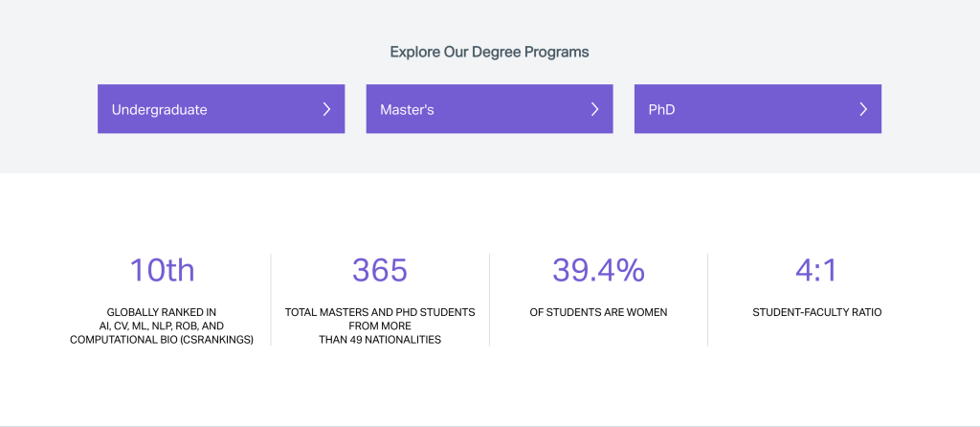
Task: Click the Of Students Are Women caption
Action: click(x=598, y=312)
